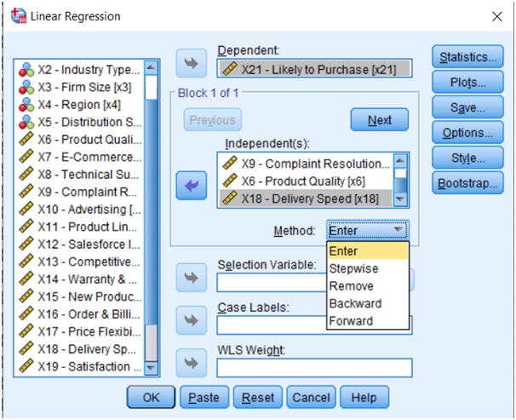Viewport: 516px width, 420px height.
Task: Click the arrow button beside the Dependent field
Action: (x=191, y=63)
